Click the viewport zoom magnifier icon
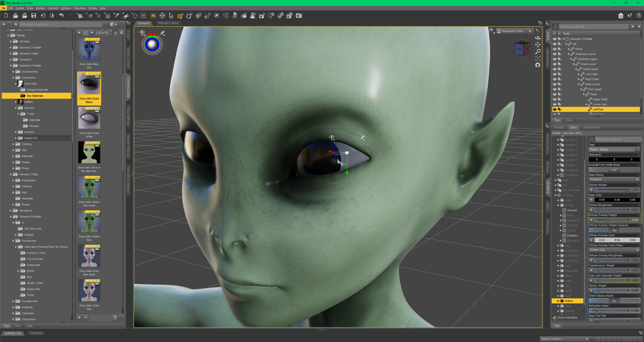This screenshot has width=644, height=342. (538, 52)
